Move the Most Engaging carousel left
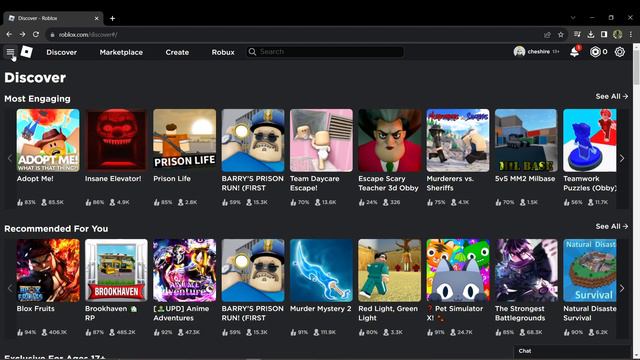This screenshot has height=360, width=640. (10, 158)
